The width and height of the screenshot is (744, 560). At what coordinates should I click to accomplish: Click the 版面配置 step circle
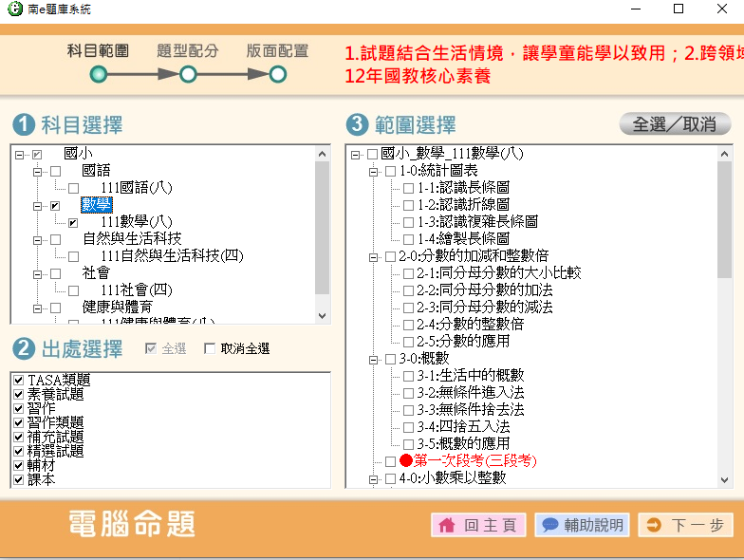coord(277,74)
